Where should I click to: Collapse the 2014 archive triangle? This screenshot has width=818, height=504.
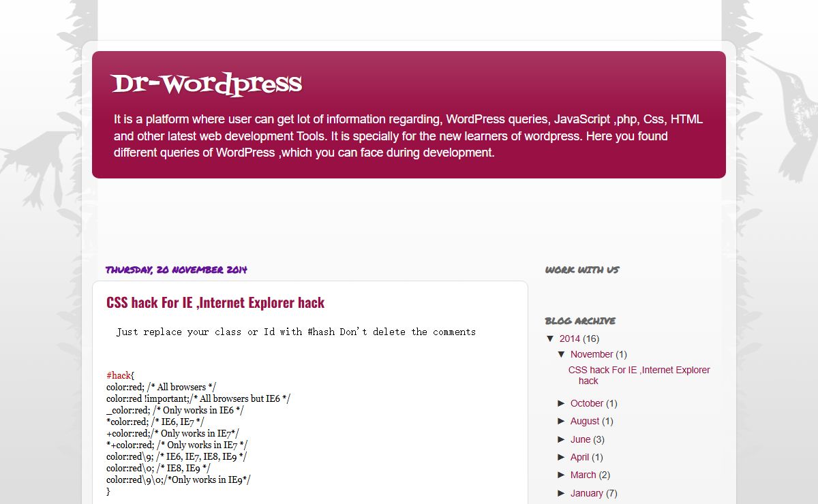coord(551,338)
